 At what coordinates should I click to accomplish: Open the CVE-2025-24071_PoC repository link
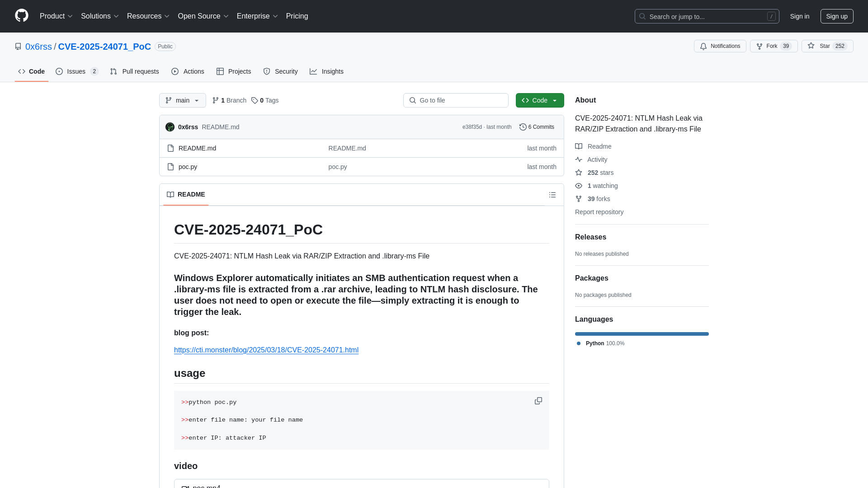104,47
